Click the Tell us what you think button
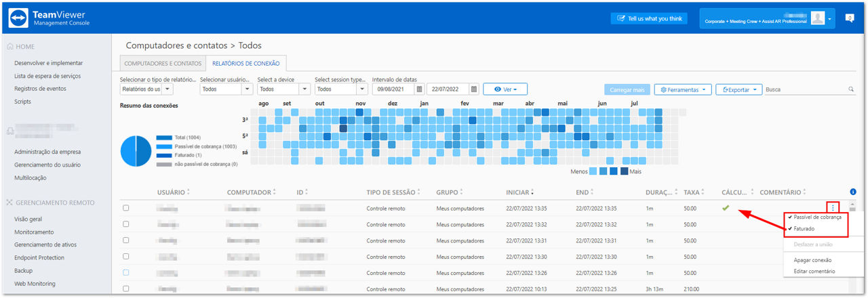The height and width of the screenshot is (298, 868). point(649,18)
